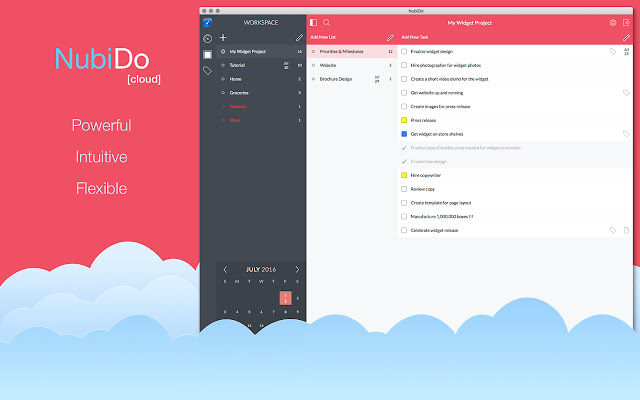
Task: Mark Celebrate widget release as done
Action: [x=404, y=230]
